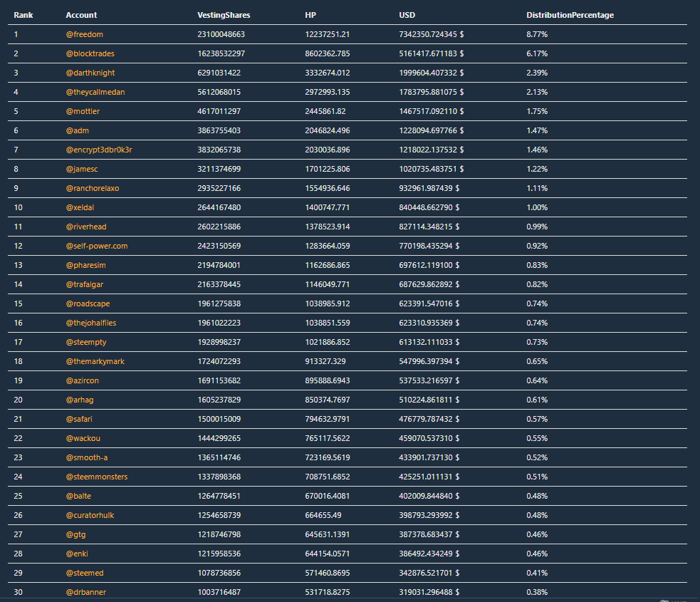This screenshot has height=602, width=700.
Task: Select USD value 1999604.407332 $
Action: coord(432,73)
